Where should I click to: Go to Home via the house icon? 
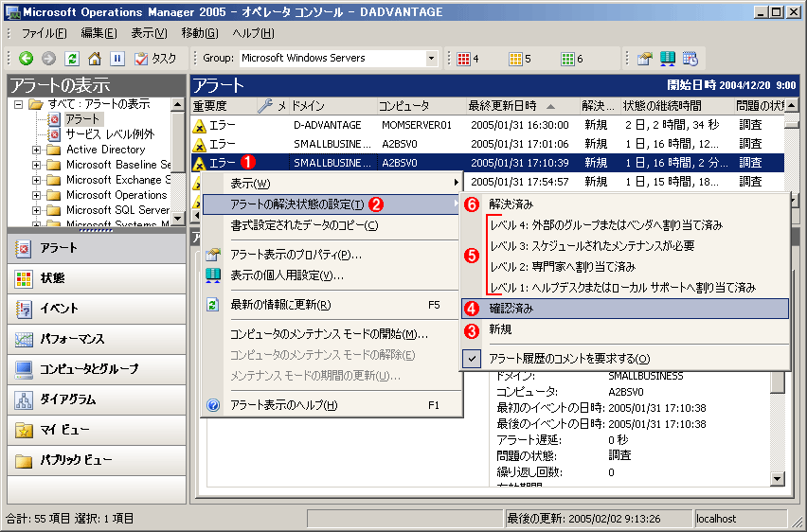point(94,58)
